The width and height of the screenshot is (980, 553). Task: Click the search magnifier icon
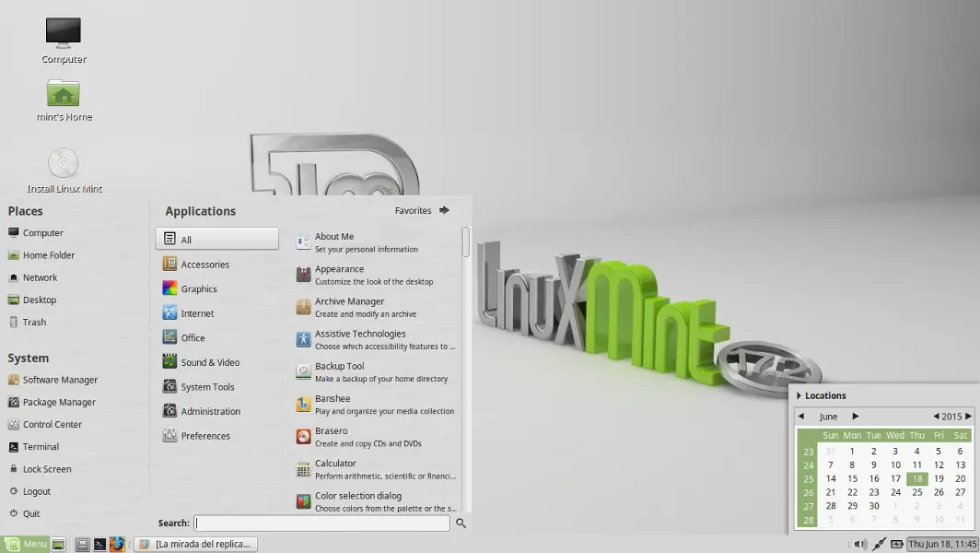point(461,523)
